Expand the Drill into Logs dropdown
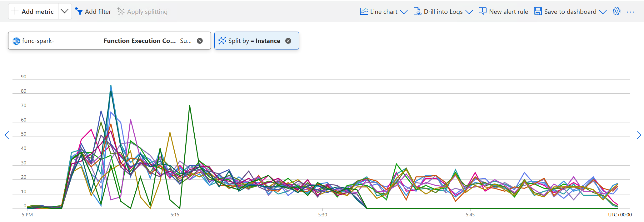This screenshot has width=644, height=222. point(469,12)
